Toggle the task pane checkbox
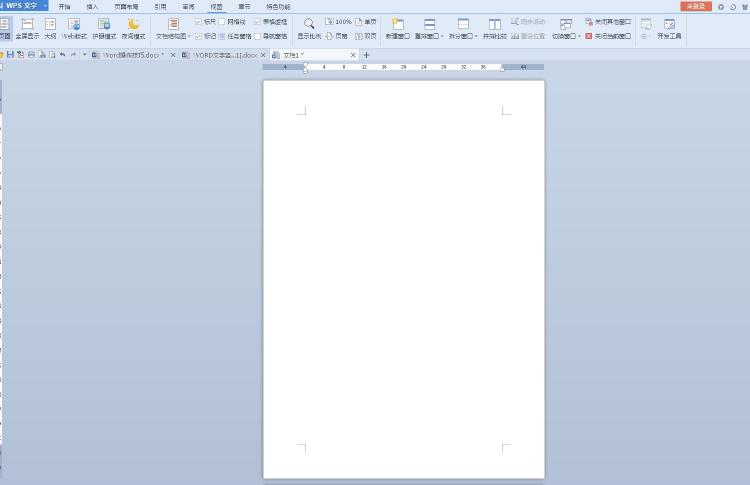Viewport: 750px width, 485px height. tap(222, 36)
